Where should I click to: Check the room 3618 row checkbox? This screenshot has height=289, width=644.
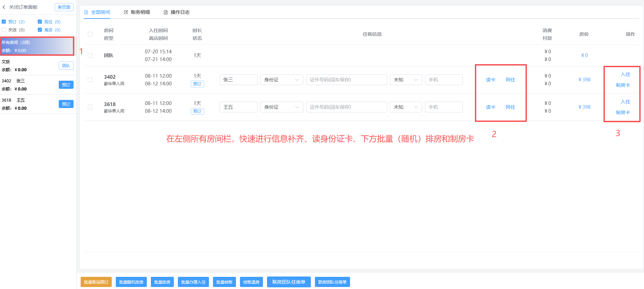point(90,107)
